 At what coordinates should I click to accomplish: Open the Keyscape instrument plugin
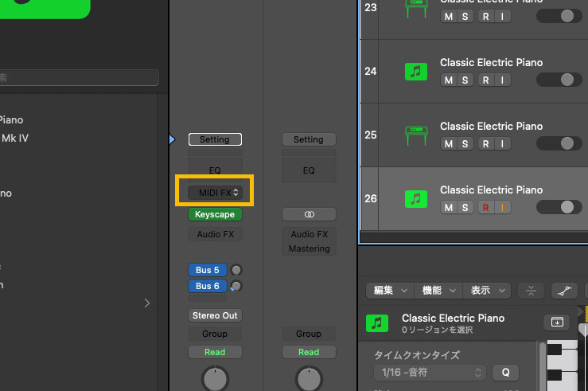coord(215,214)
